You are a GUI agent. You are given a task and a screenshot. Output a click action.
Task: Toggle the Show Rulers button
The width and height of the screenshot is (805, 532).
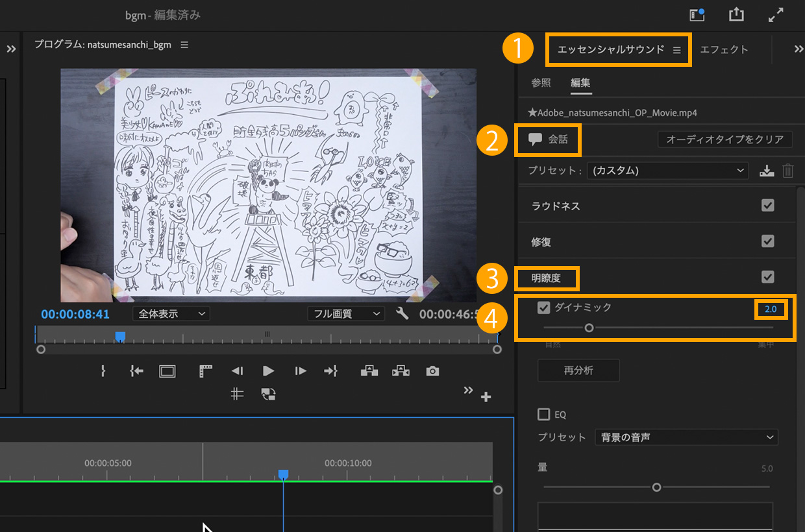point(206,371)
